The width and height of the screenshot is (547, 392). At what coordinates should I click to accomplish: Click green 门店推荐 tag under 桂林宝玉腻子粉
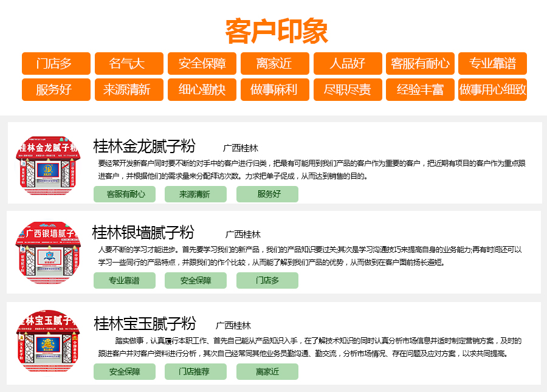click(196, 372)
